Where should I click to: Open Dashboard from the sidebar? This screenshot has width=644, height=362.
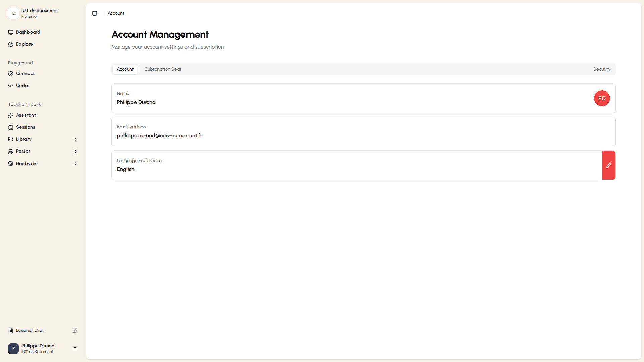[x=43, y=32]
